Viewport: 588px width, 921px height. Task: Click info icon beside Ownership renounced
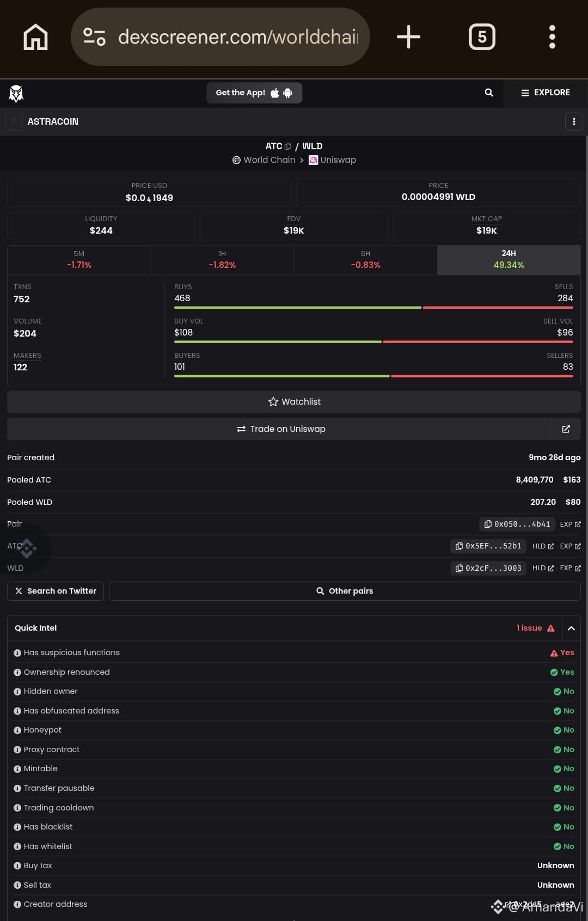coord(17,673)
